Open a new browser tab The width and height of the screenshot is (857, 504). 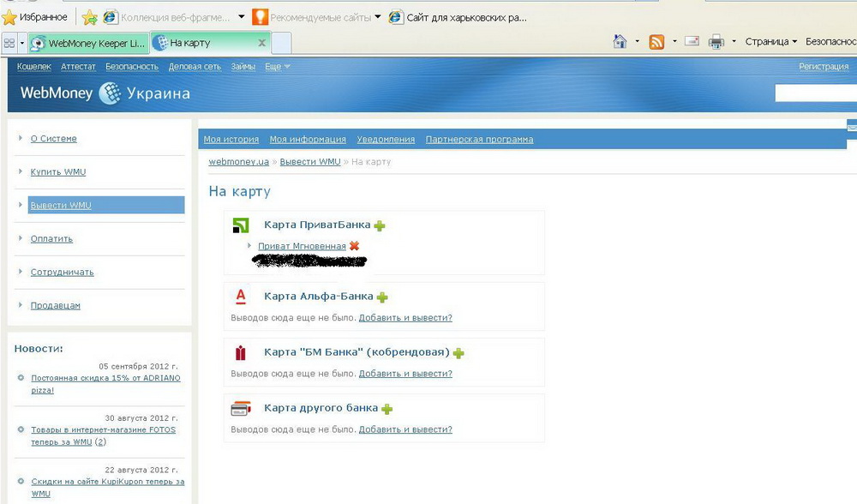281,43
